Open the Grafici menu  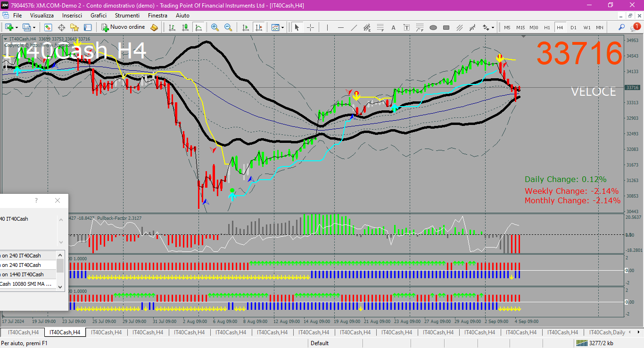99,16
